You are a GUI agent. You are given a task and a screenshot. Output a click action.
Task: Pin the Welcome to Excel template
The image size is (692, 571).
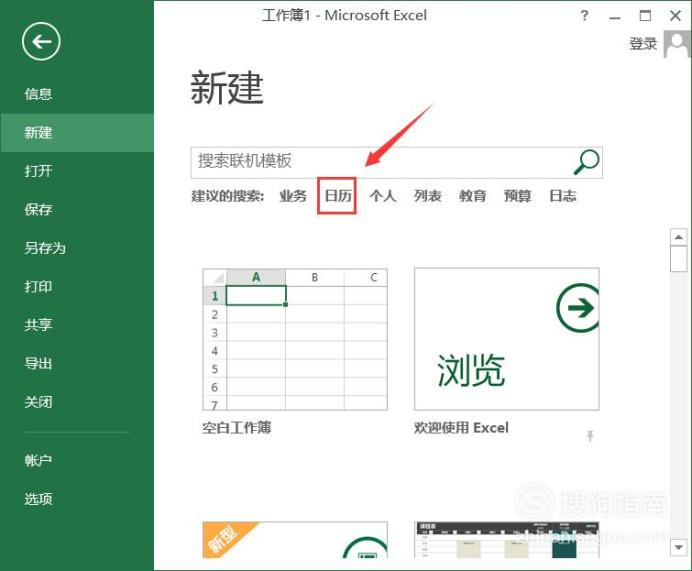(590, 436)
